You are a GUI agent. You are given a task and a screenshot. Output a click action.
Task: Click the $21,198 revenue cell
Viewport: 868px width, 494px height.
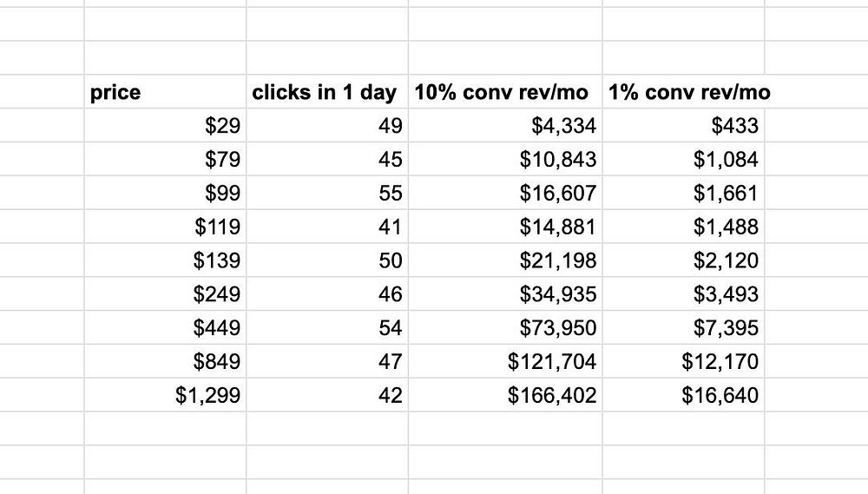click(x=505, y=260)
